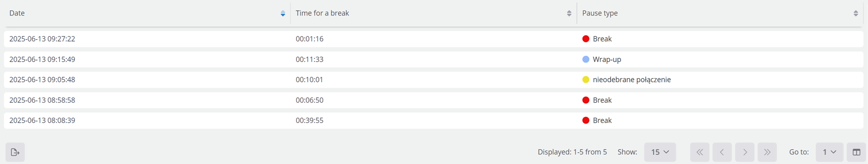Open the Show rows count dropdown

[660, 152]
